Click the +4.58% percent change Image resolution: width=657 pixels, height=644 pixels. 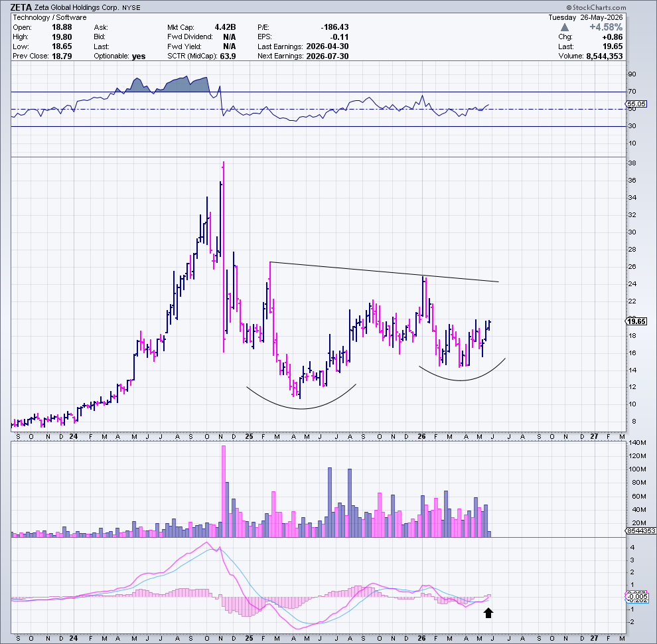[x=606, y=27]
